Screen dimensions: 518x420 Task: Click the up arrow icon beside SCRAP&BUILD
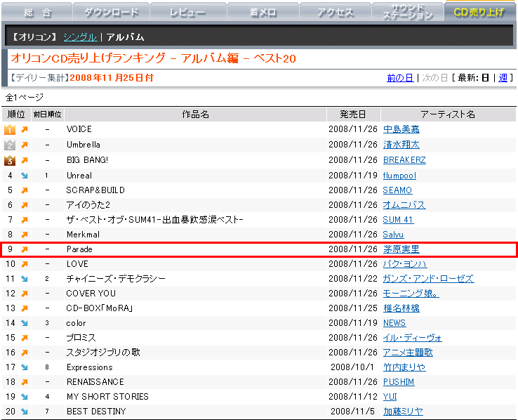point(25,190)
